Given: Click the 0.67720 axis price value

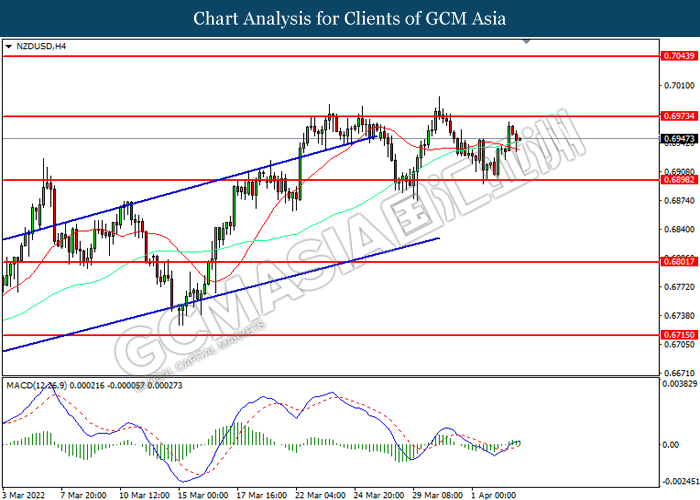Looking at the screenshot, I should tap(679, 287).
